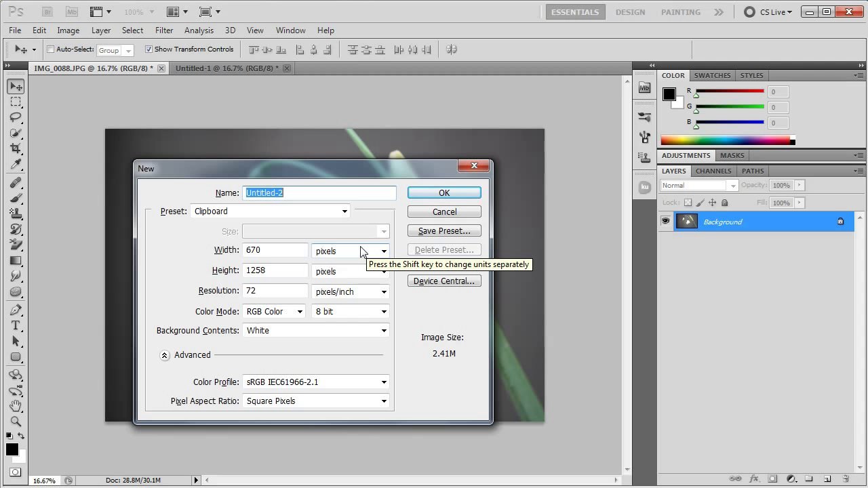Click OK in the New dialog
This screenshot has width=868, height=488.
(444, 193)
